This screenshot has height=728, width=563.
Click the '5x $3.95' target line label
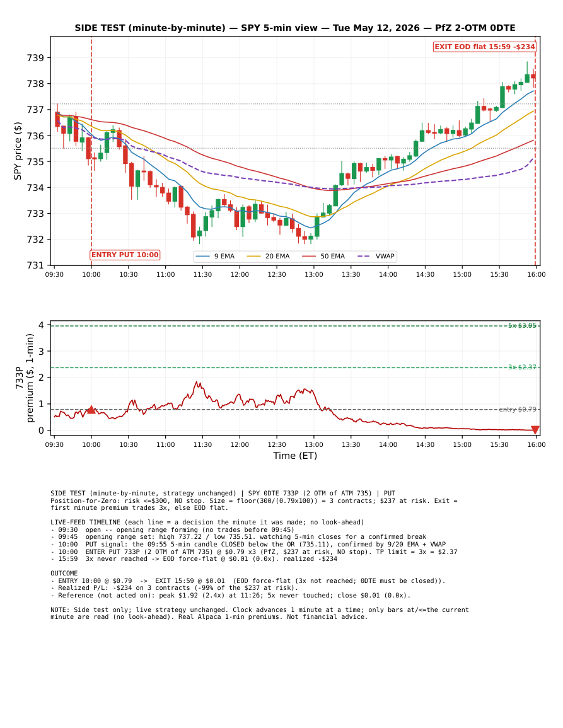click(x=522, y=325)
